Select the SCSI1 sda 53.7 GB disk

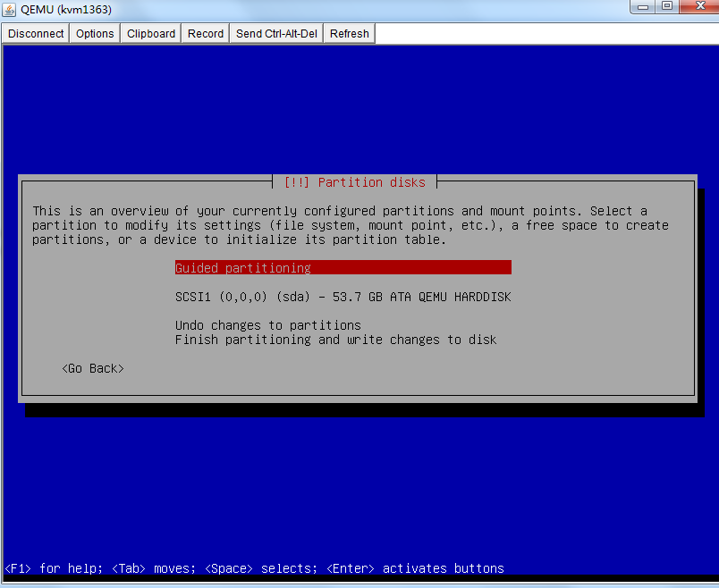343,297
